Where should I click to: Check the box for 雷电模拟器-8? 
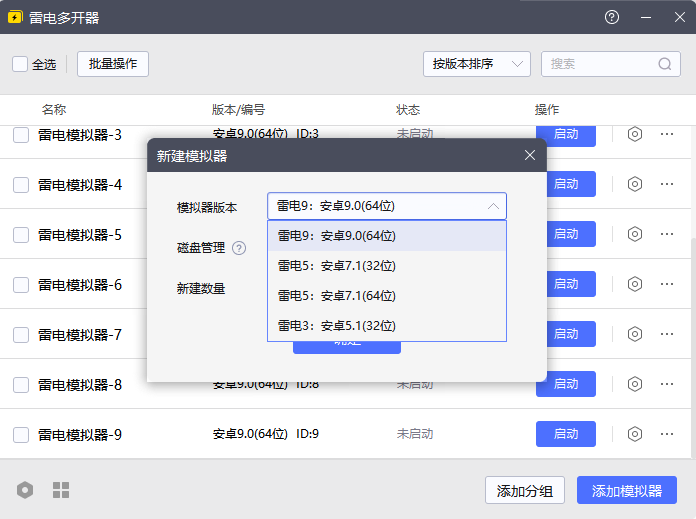tap(21, 385)
